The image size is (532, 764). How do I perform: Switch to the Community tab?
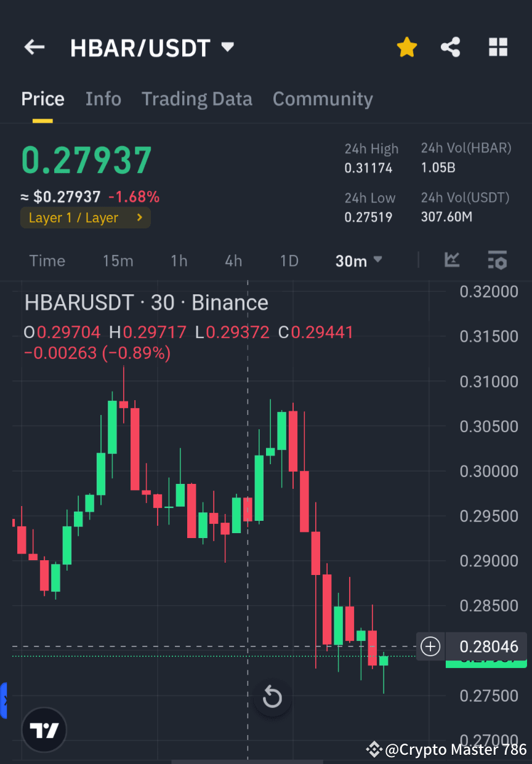[323, 99]
